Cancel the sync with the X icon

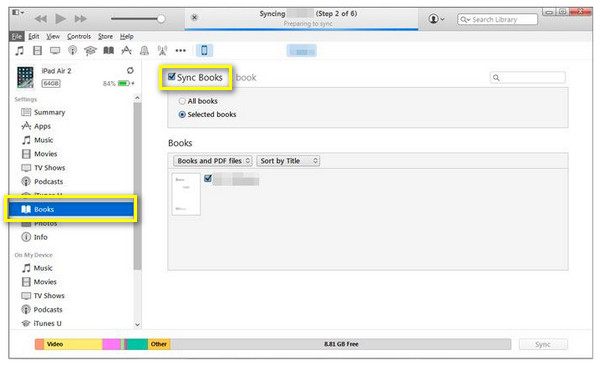194,17
